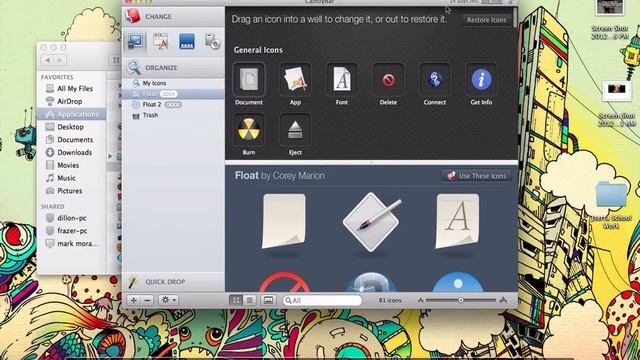Switch to grid icon view
This screenshot has width=640, height=360.
pos(236,300)
